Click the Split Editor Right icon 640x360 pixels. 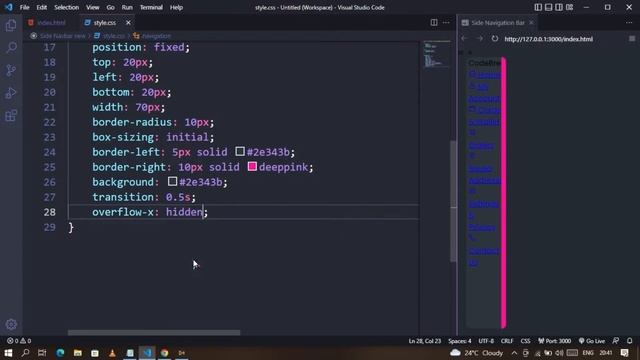[434, 22]
